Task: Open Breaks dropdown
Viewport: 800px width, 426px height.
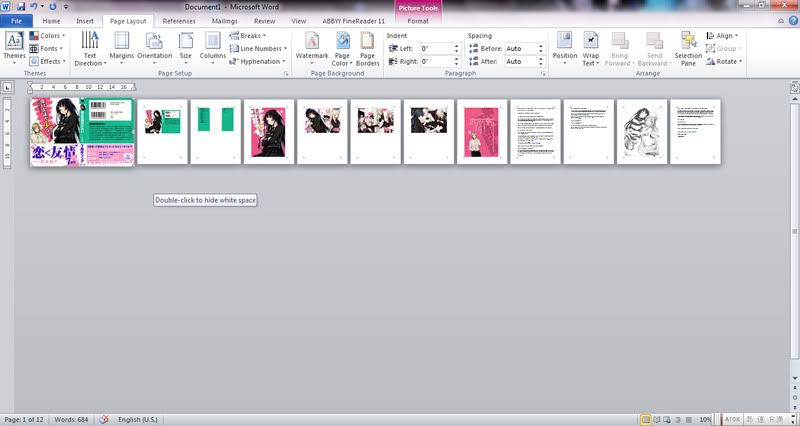Action: [x=248, y=36]
